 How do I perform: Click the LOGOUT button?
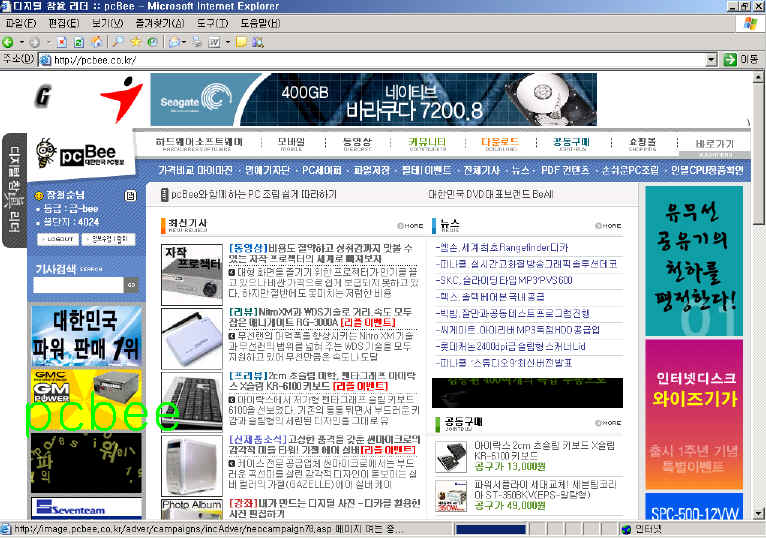click(58, 239)
